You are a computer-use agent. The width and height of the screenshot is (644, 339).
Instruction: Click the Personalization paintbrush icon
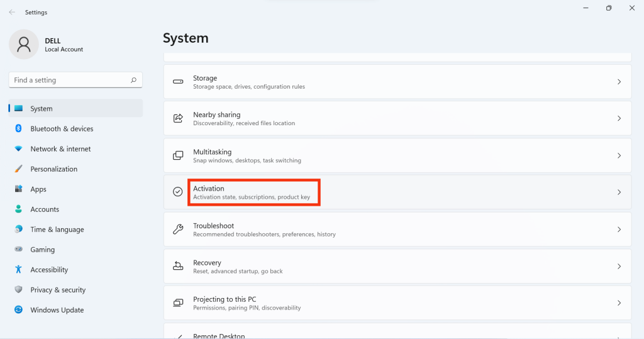(18, 169)
